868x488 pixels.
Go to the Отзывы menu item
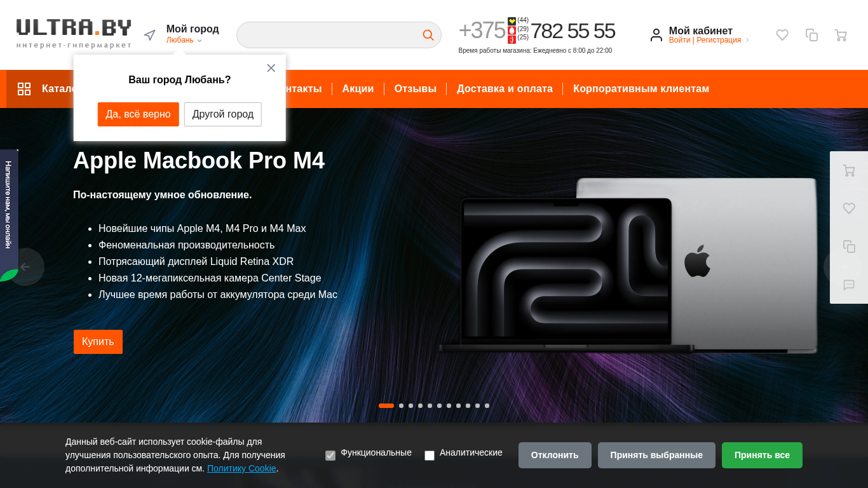(x=416, y=89)
